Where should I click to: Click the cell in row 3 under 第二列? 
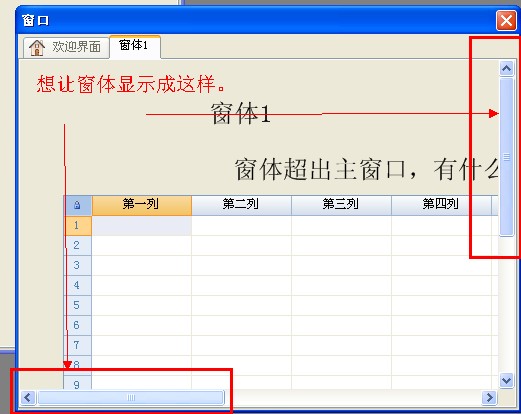click(241, 265)
